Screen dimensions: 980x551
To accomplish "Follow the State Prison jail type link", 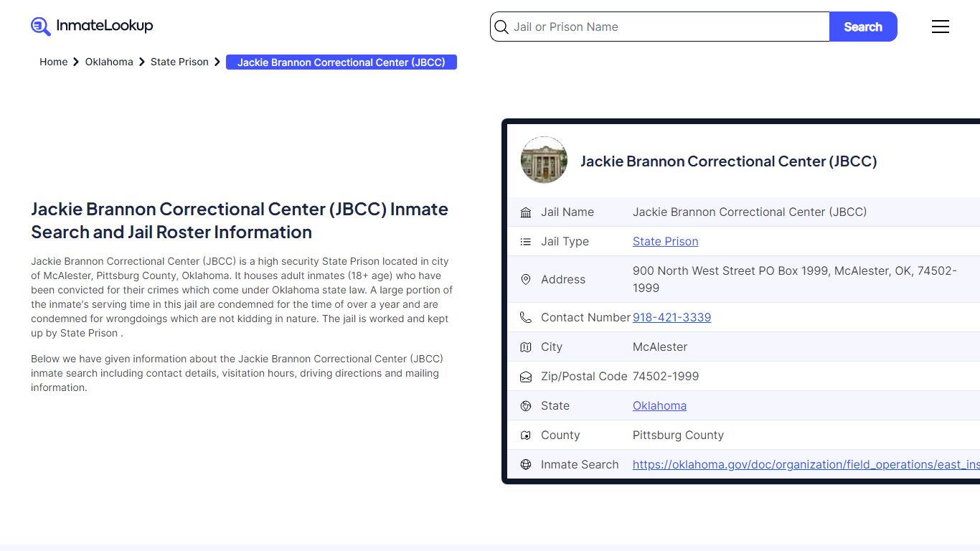I will point(665,242).
